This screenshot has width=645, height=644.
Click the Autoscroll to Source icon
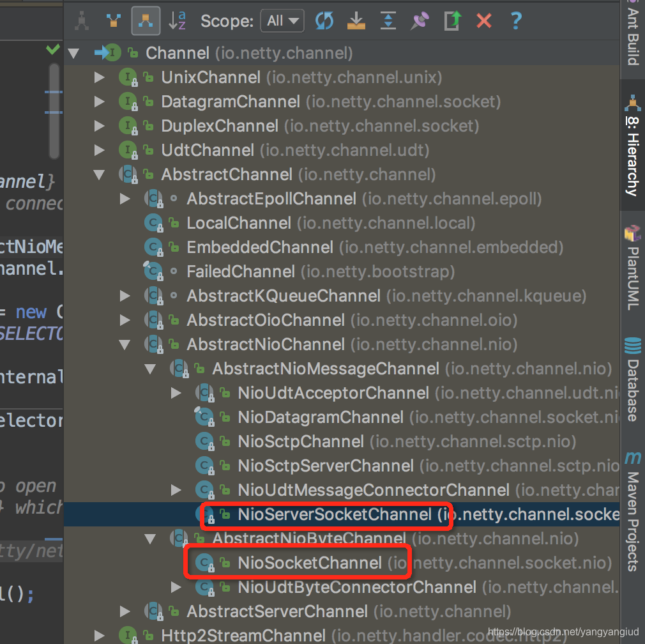[x=356, y=20]
